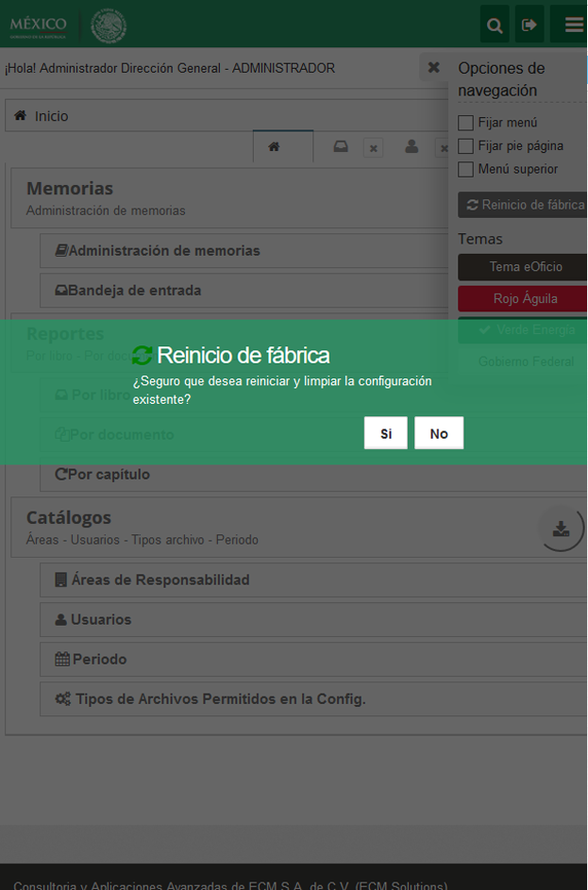Open the search magnifier icon
Screen dimensions: 588x890
coord(495,25)
